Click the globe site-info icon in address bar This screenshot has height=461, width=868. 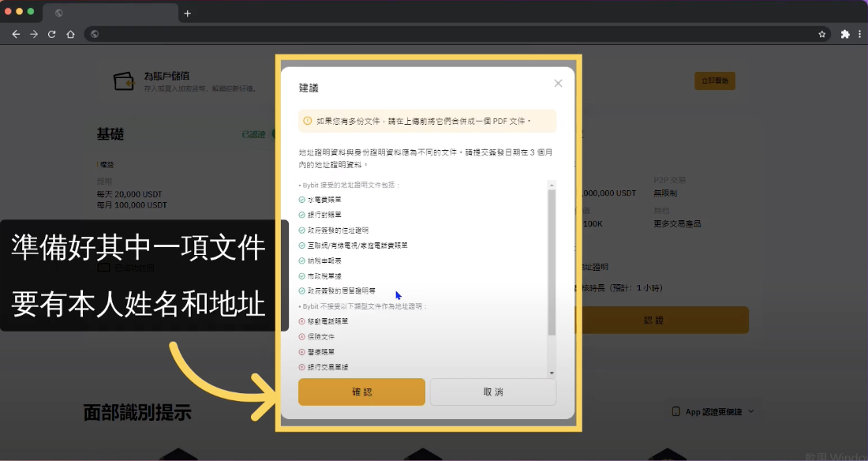95,35
